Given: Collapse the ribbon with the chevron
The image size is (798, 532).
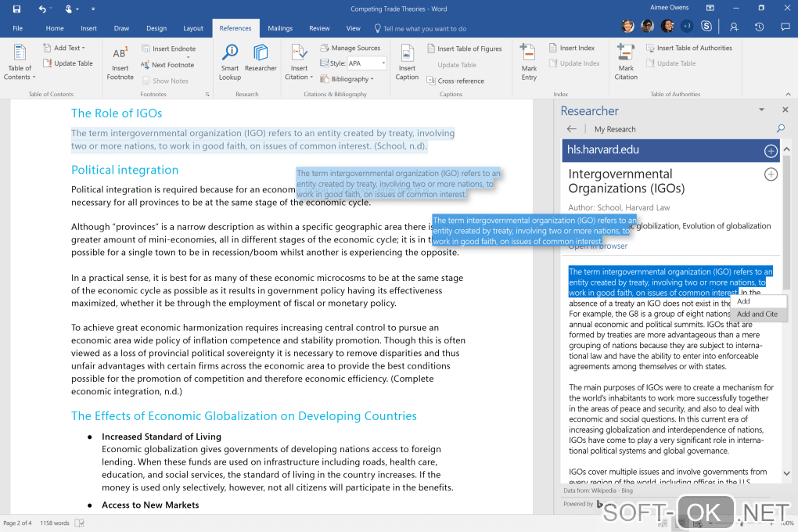Looking at the screenshot, I should coord(788,94).
